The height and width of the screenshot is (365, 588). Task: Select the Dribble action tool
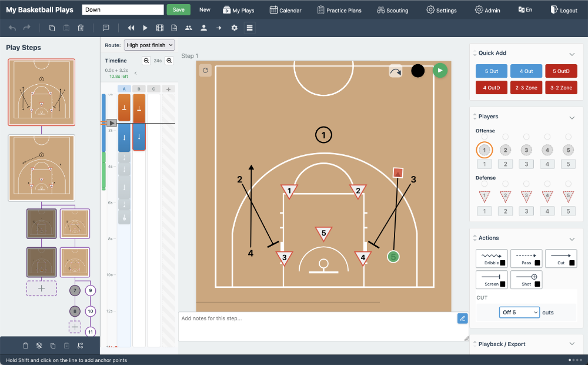coord(492,257)
